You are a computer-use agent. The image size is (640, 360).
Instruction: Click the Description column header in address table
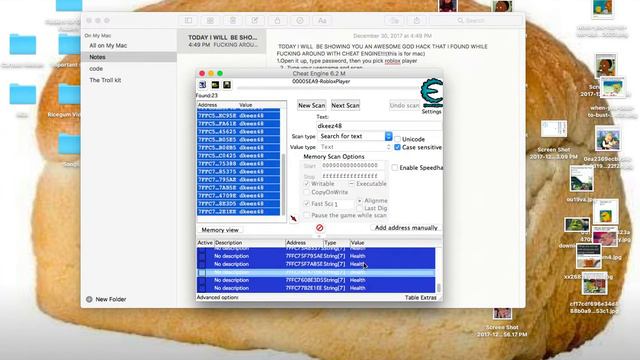pyautogui.click(x=249, y=242)
